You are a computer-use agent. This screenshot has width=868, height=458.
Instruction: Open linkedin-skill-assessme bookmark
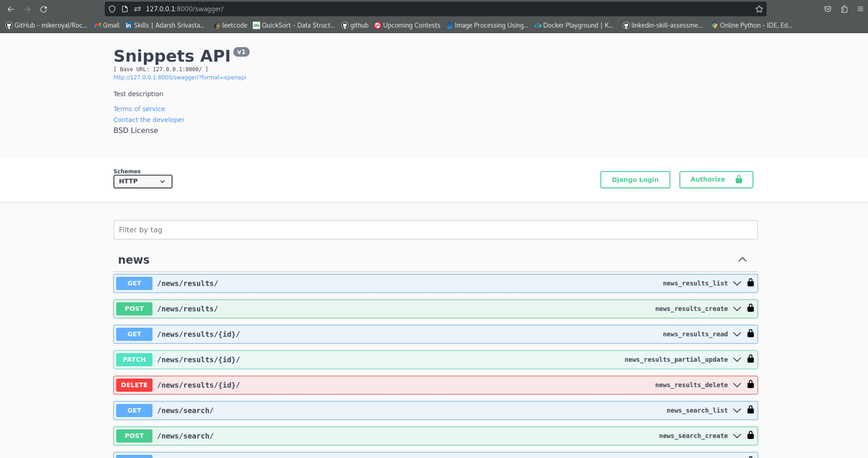coord(662,25)
